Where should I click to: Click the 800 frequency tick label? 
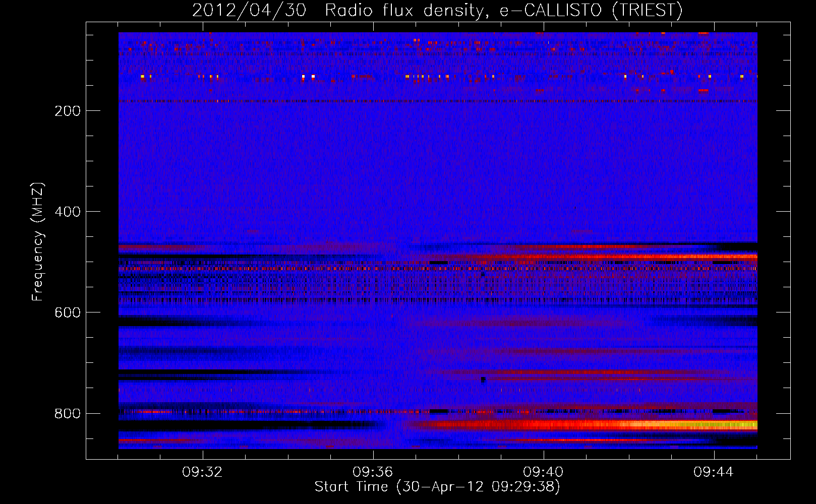pos(68,414)
